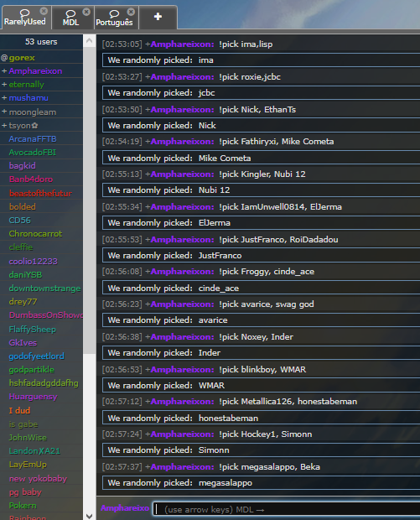Open Amphareixon in the user list

pos(35,71)
